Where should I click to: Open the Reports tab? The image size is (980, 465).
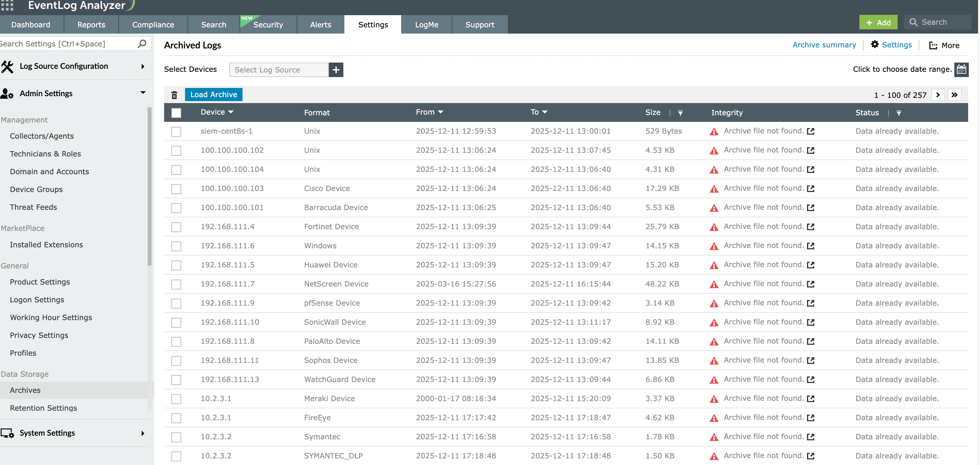click(x=91, y=24)
